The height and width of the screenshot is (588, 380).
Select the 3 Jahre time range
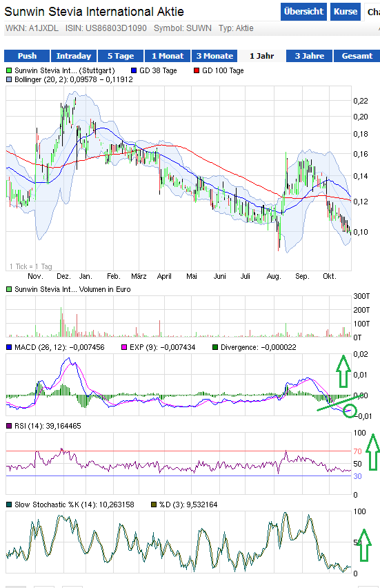pos(309,56)
